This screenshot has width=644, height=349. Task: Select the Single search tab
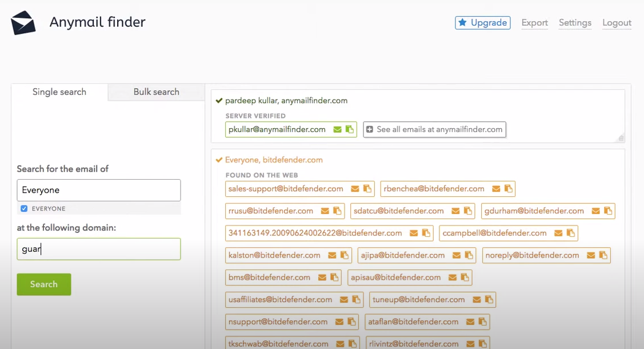(59, 92)
